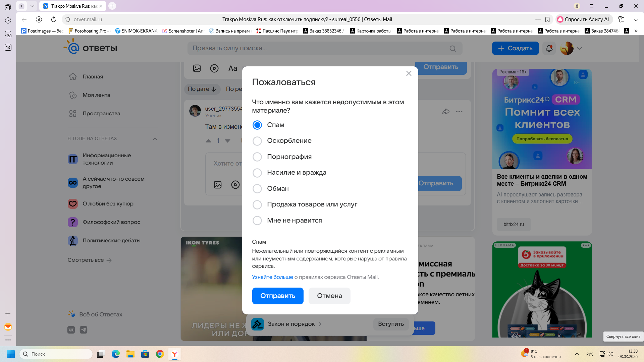Open the answer's three-dots options menu
Image resolution: width=644 pixels, height=362 pixels.
pyautogui.click(x=459, y=112)
